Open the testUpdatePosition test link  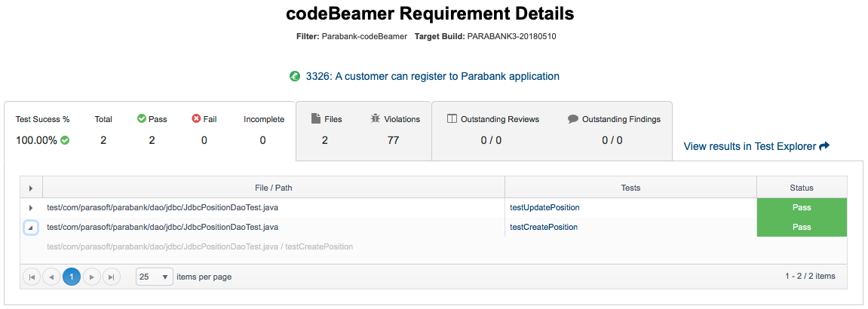point(544,207)
